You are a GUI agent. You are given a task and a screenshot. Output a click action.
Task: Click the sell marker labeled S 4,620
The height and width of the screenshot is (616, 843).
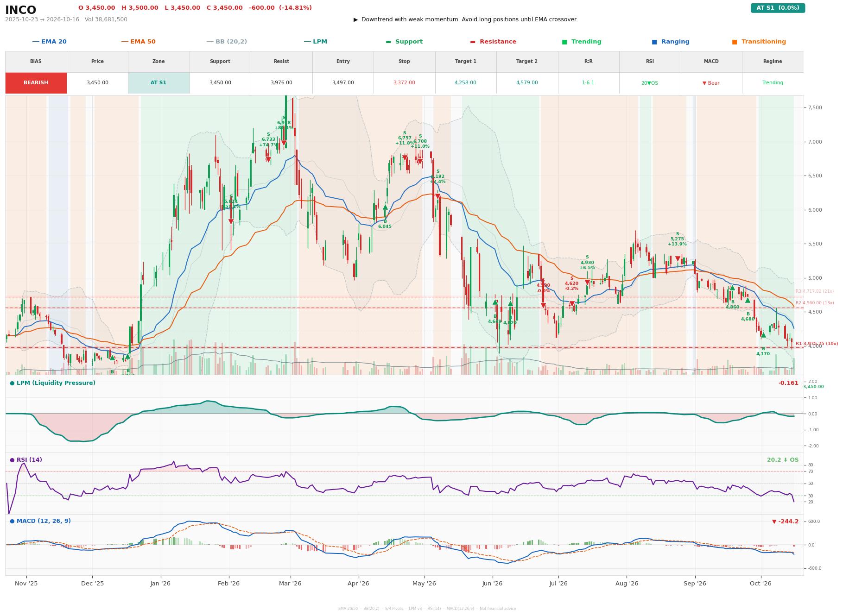click(572, 304)
